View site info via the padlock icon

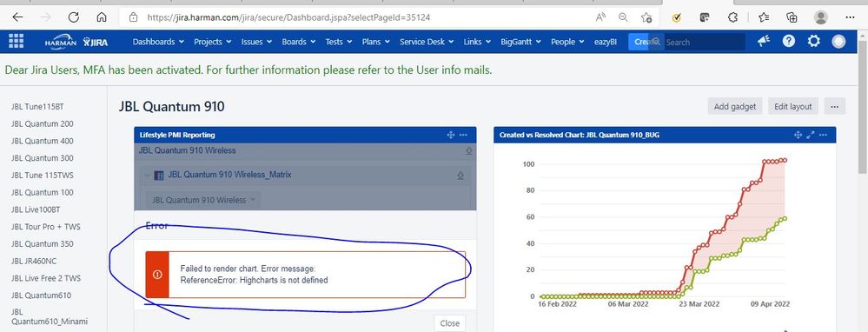[x=133, y=17]
